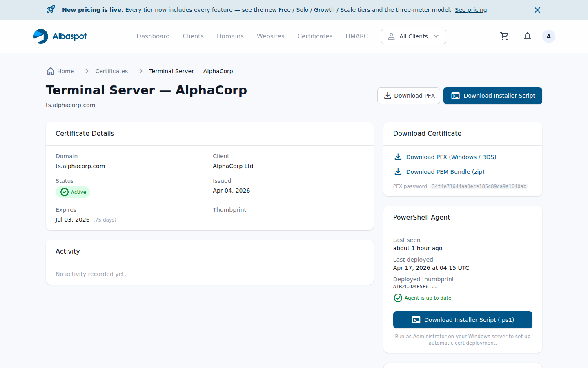Click the Albaspot logo
This screenshot has height=368, width=588.
(60, 36)
